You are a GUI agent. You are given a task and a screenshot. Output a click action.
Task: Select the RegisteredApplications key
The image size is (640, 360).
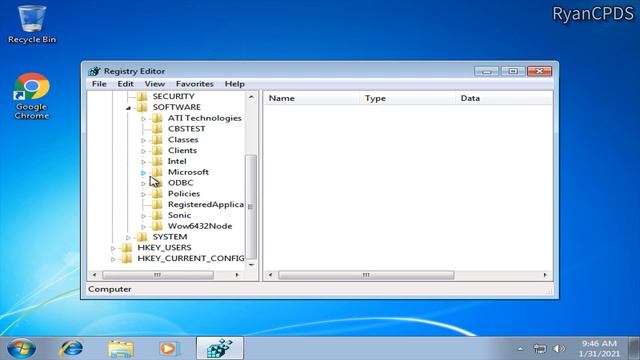206,204
